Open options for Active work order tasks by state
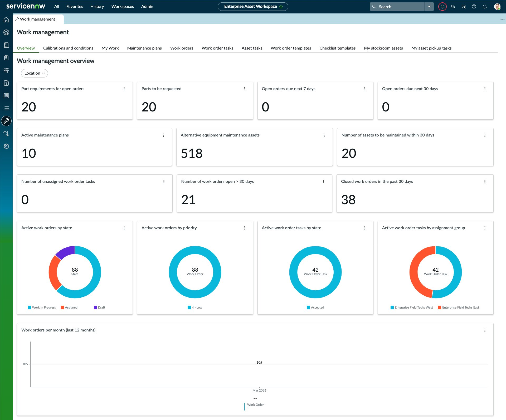The height and width of the screenshot is (420, 506). [365, 228]
